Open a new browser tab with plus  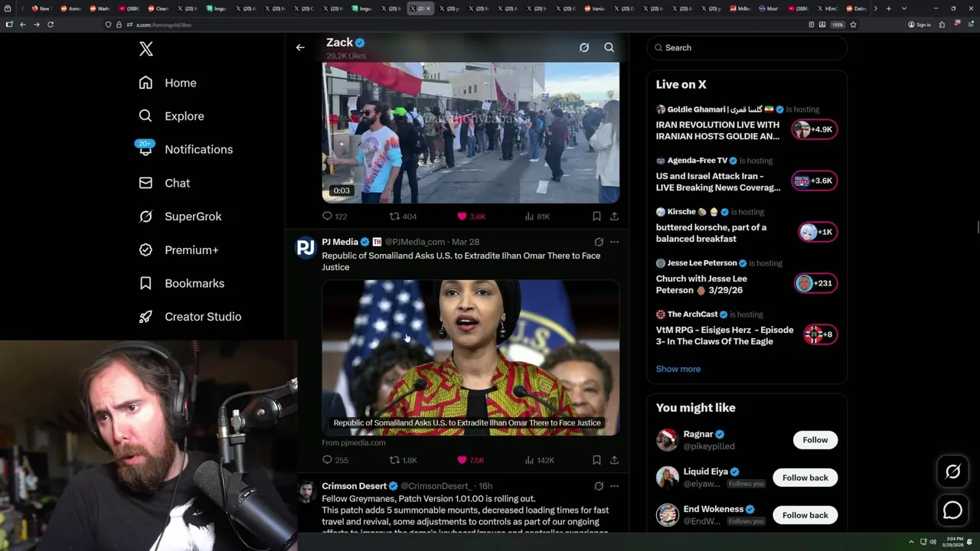(x=888, y=8)
